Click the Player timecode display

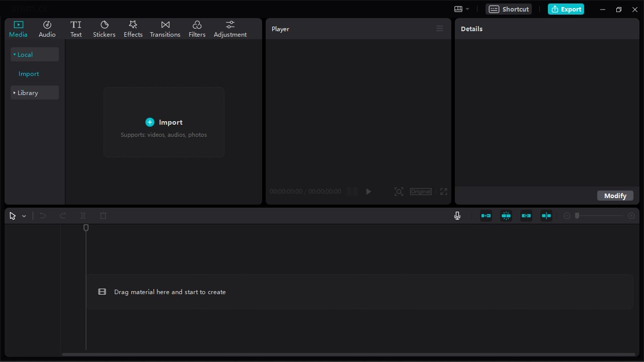(305, 192)
